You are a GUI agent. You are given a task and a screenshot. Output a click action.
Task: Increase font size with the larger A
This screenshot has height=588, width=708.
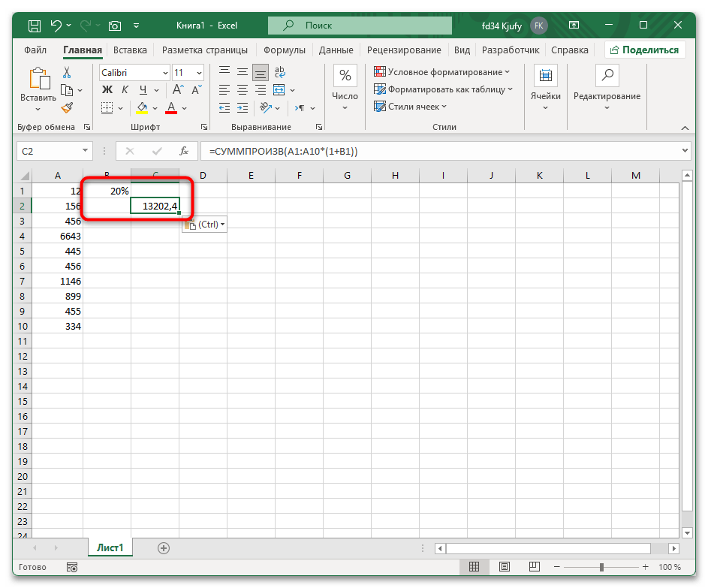(178, 90)
